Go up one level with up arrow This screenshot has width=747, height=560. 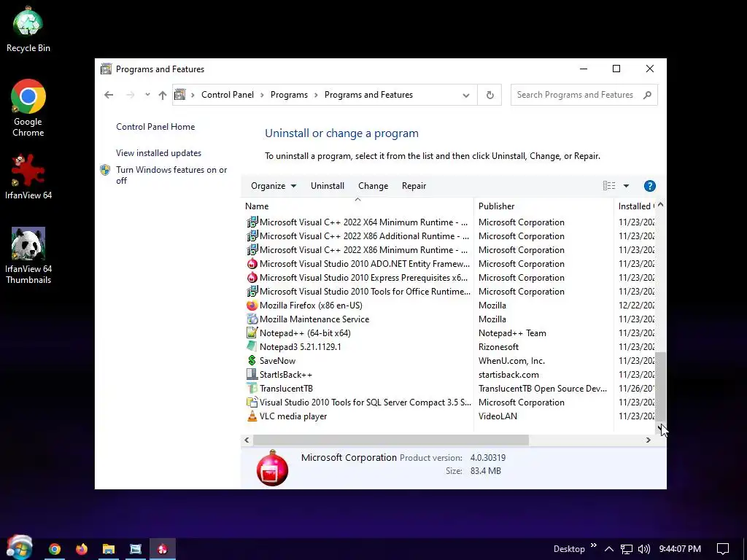163,95
